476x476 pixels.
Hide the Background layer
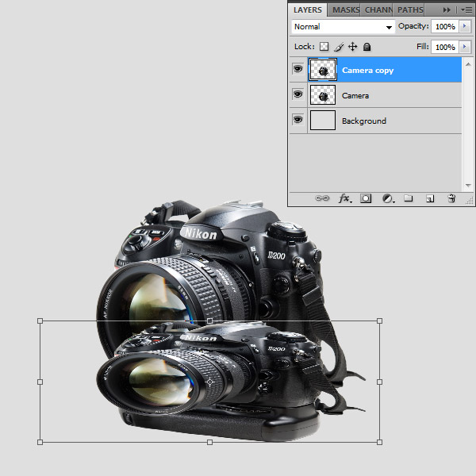[297, 119]
